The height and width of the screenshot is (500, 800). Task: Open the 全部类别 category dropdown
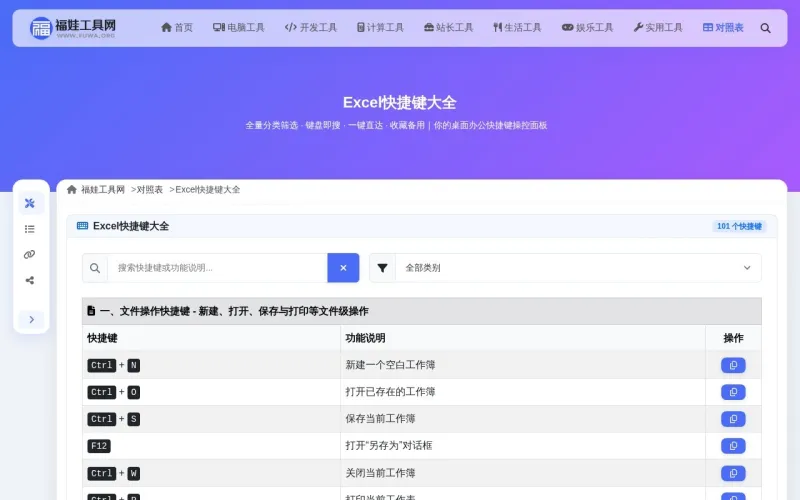tap(578, 268)
